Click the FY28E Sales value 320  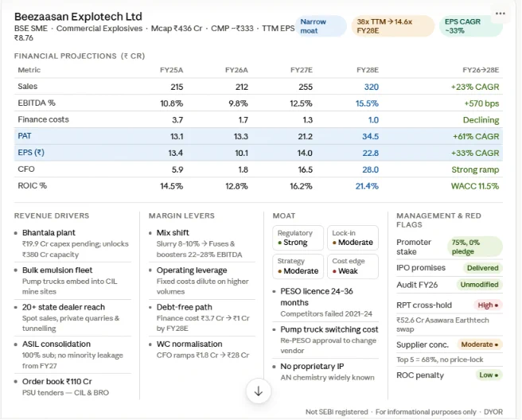click(x=371, y=87)
